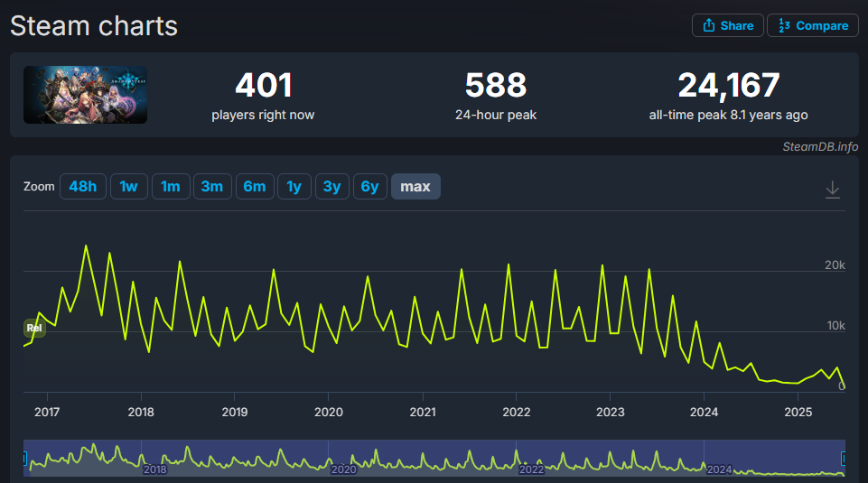The image size is (868, 483).
Task: Open the Compare button
Action: coord(813,25)
